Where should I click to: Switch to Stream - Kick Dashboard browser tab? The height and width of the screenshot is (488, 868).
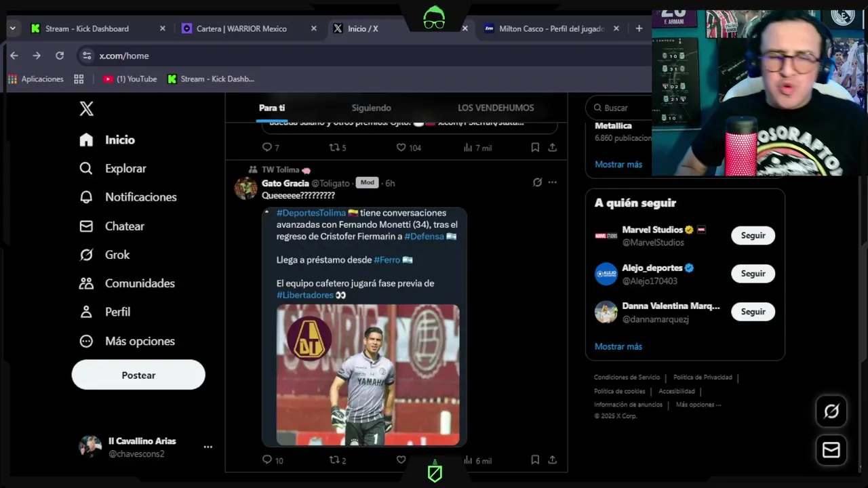click(x=98, y=28)
